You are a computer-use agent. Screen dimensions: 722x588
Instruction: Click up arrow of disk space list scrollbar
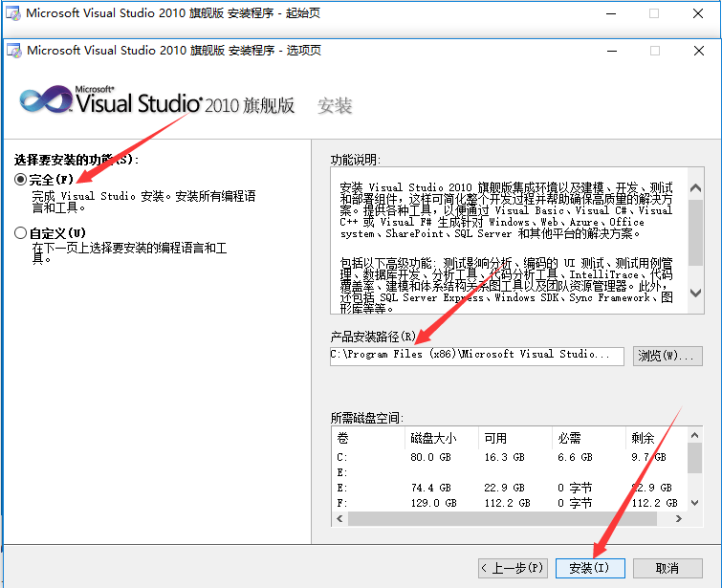[695, 435]
